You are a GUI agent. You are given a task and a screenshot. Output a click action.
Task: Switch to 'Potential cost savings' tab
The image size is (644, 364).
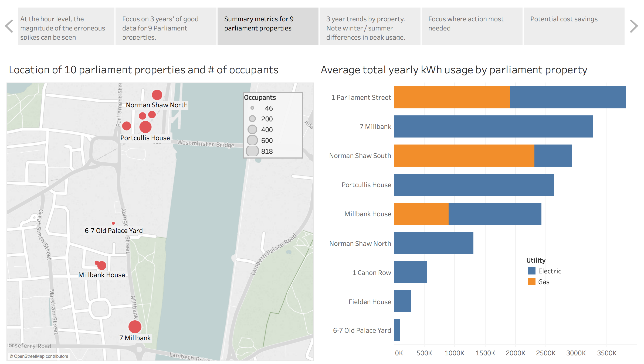click(x=574, y=26)
